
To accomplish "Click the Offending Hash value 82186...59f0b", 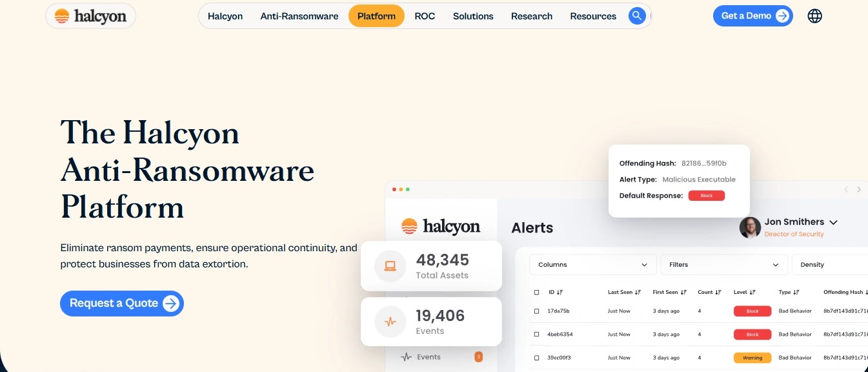I will [x=704, y=163].
